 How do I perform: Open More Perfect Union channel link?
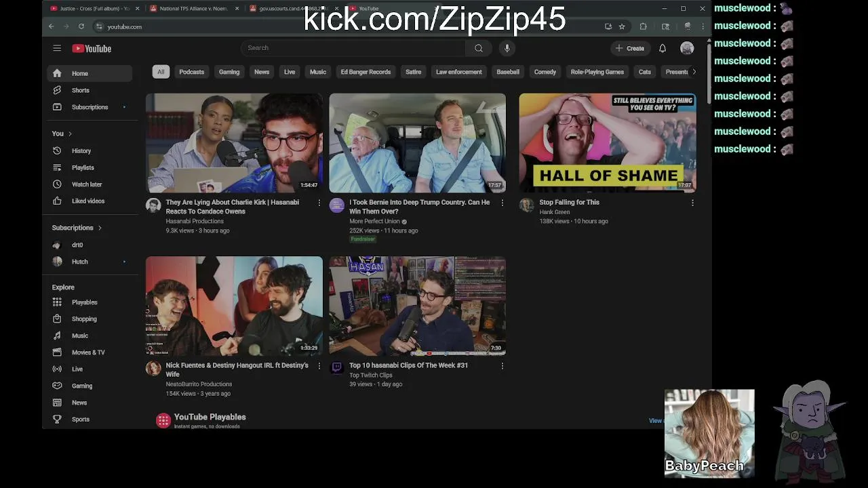[374, 221]
